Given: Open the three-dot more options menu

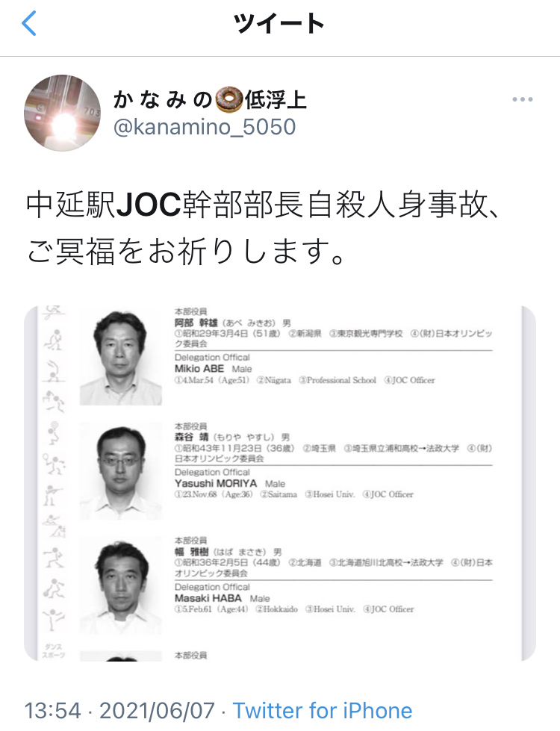Looking at the screenshot, I should point(522,99).
